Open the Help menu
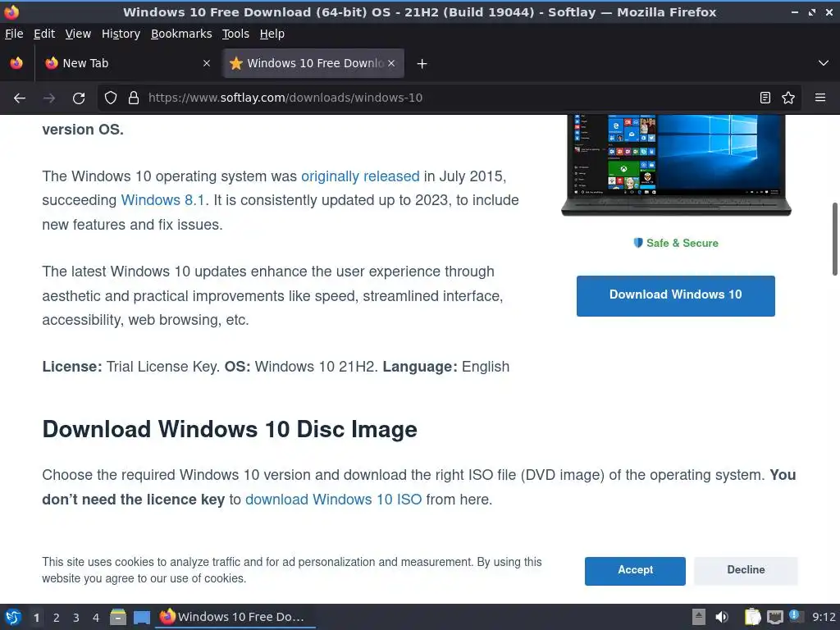840x630 pixels. (272, 34)
